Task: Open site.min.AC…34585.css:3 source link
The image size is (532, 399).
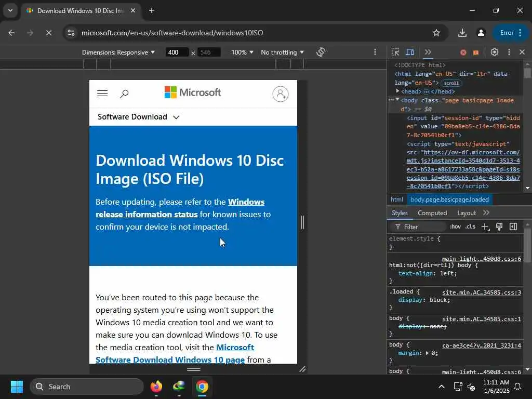Action: tap(482, 292)
